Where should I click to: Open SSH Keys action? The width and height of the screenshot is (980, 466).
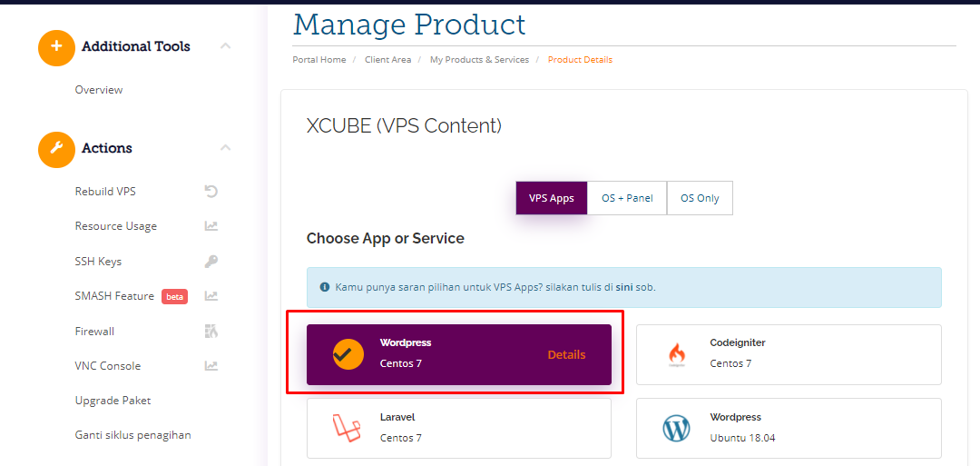coord(98,262)
